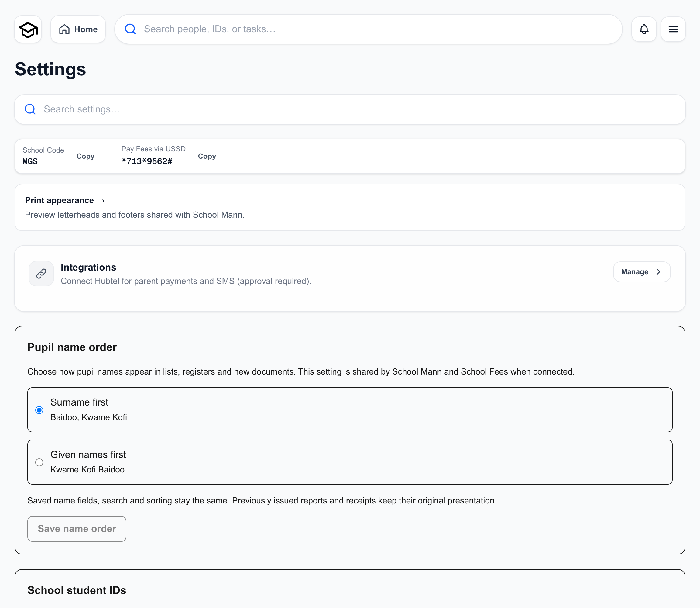This screenshot has height=608, width=700.
Task: Click the Settings page heading
Action: pos(50,69)
